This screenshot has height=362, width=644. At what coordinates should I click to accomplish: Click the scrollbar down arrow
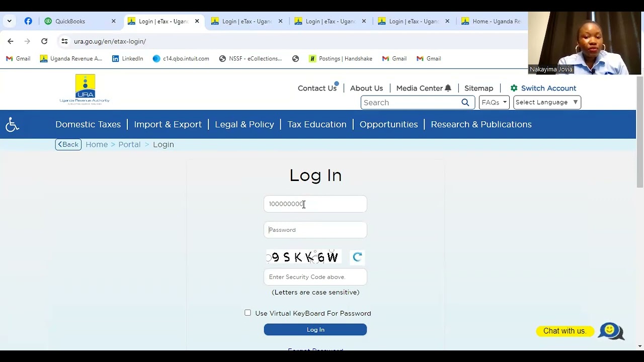[640, 346]
